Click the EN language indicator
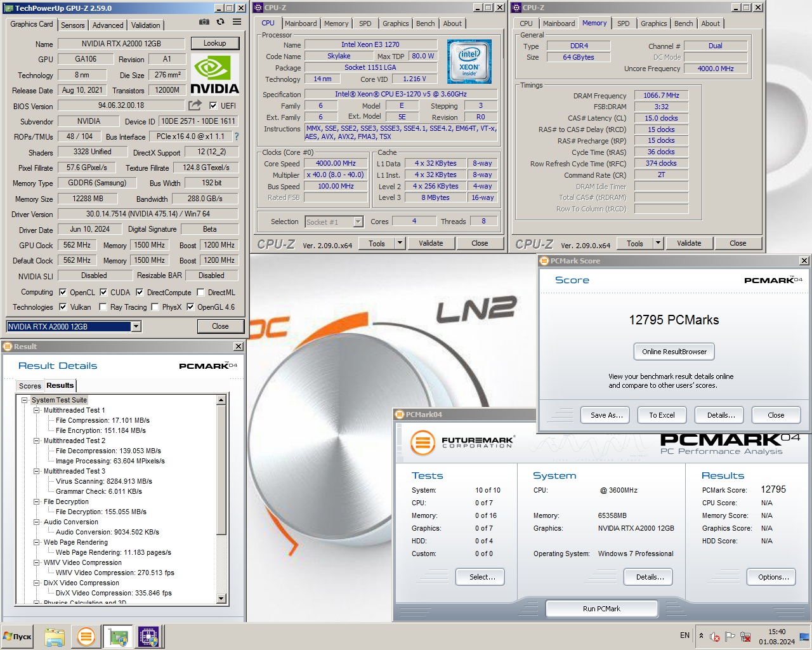Image resolution: width=812 pixels, height=650 pixels. tap(684, 635)
